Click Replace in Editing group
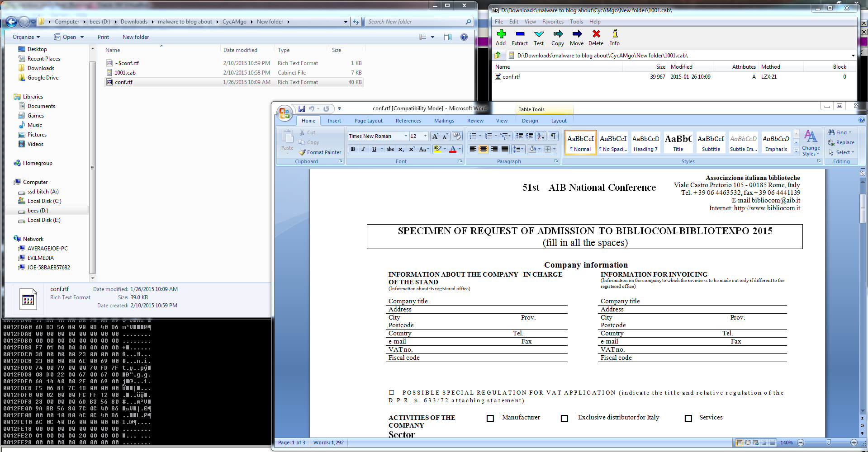The width and height of the screenshot is (868, 452). (x=841, y=142)
